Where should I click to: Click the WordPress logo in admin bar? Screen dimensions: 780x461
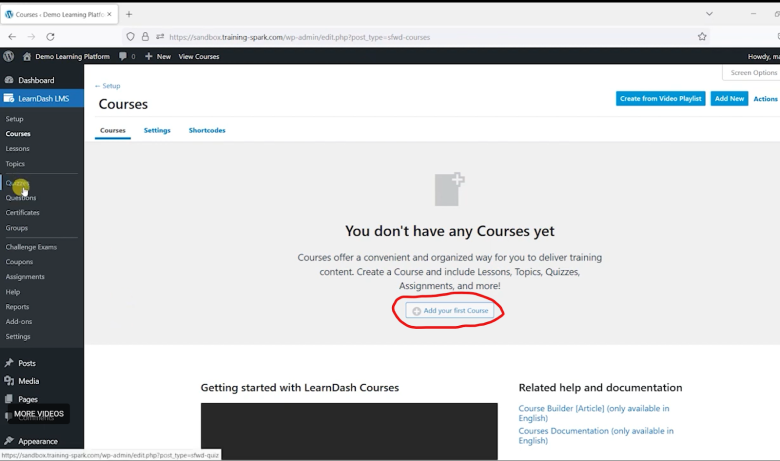click(x=9, y=57)
